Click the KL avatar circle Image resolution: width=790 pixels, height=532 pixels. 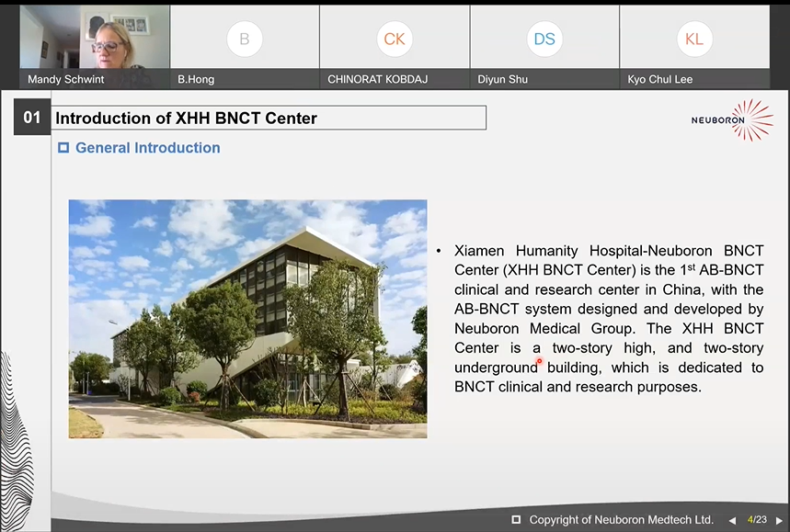(x=693, y=39)
